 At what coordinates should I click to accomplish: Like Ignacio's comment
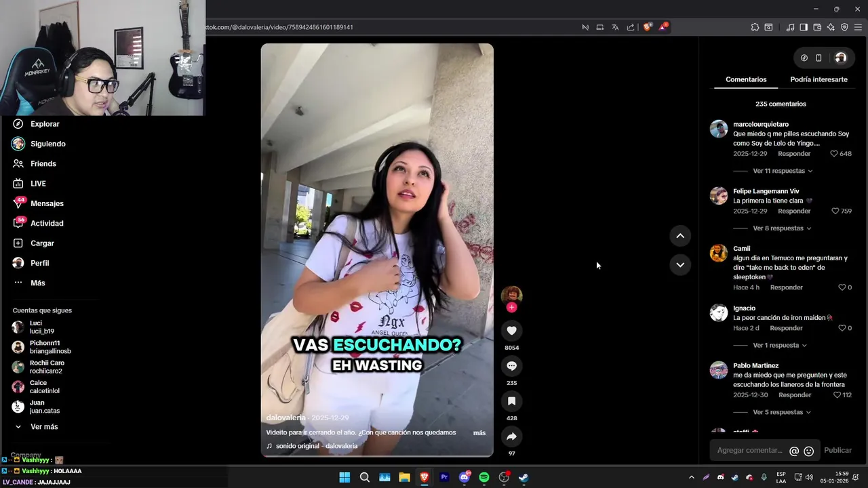(842, 328)
